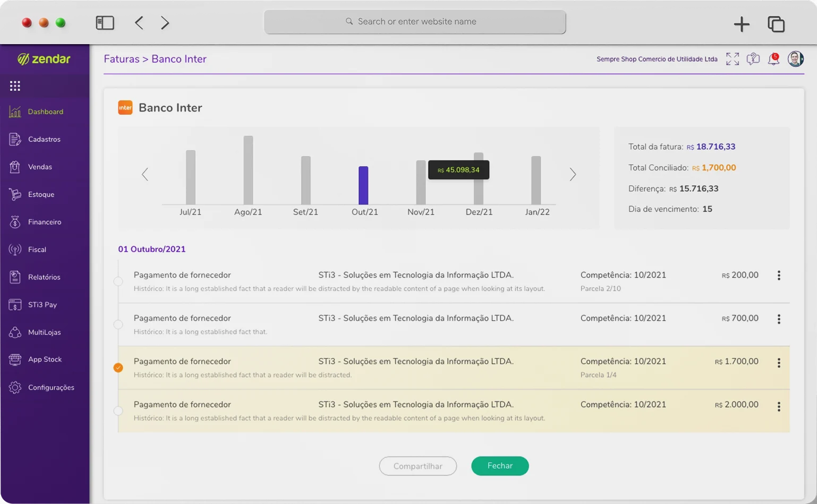The height and width of the screenshot is (504, 817).
Task: Click Sempre Shop Comercio de Utilidade Ltda
Action: pos(657,59)
